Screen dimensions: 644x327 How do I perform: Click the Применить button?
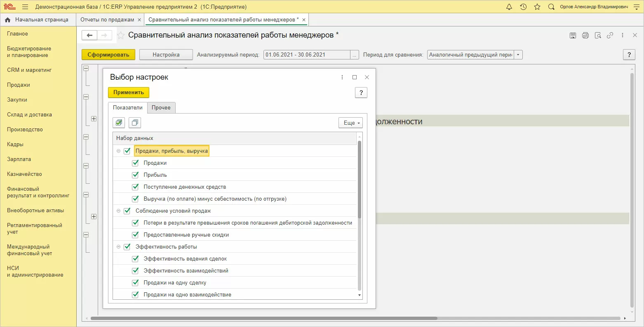129,92
